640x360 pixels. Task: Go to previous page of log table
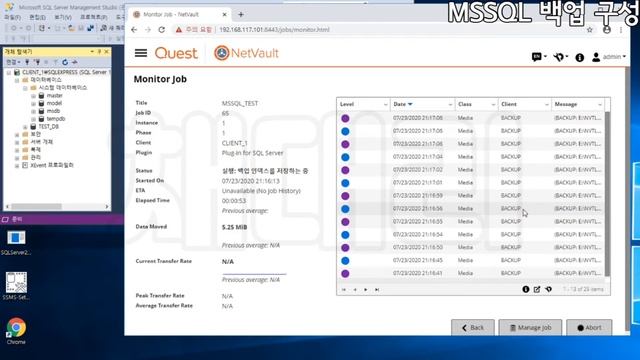[355, 289]
